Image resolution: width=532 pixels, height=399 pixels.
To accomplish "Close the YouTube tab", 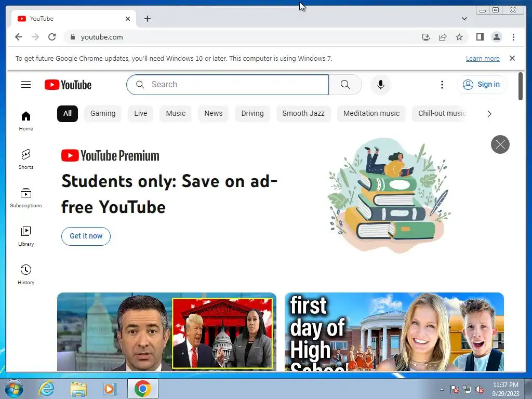I will 128,19.
